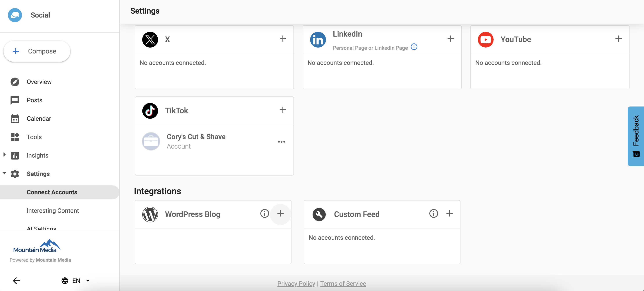This screenshot has height=291, width=644.
Task: Expand the Insights arrow
Action: [4, 155]
